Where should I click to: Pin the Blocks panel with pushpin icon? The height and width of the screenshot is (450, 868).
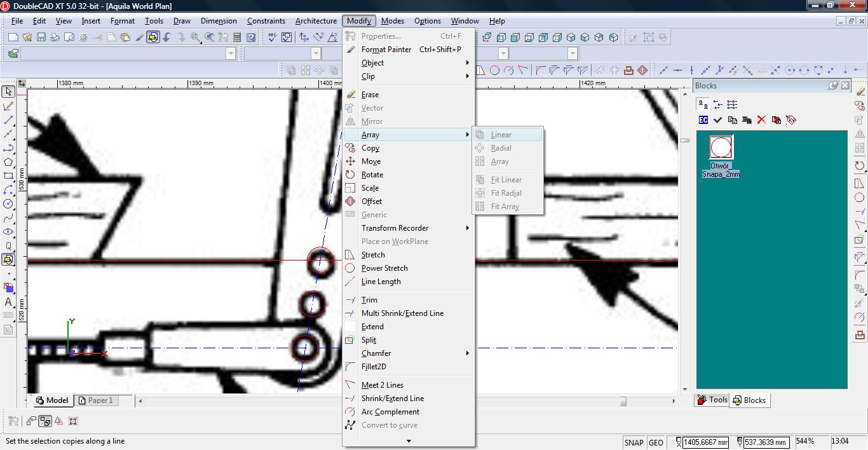pyautogui.click(x=833, y=85)
